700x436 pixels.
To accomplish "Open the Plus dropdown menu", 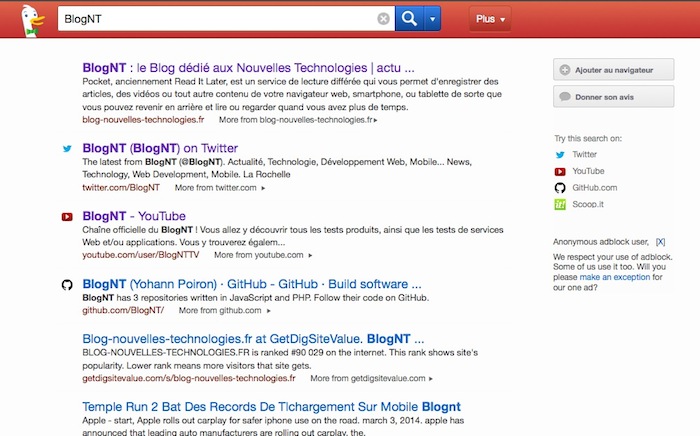I will point(489,19).
